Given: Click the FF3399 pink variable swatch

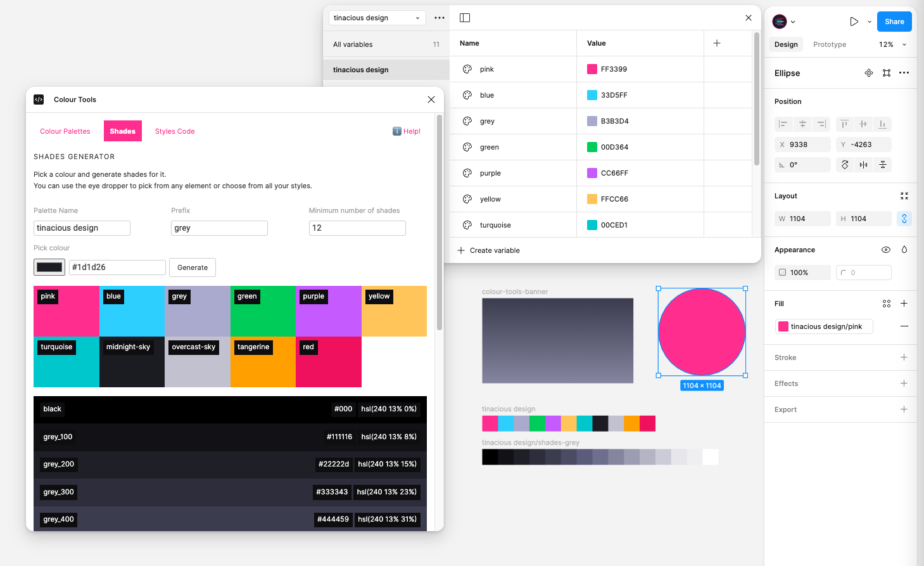Looking at the screenshot, I should click(592, 69).
